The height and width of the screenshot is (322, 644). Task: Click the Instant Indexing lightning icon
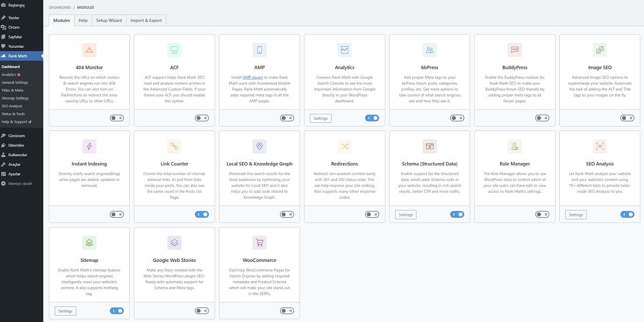tap(89, 146)
